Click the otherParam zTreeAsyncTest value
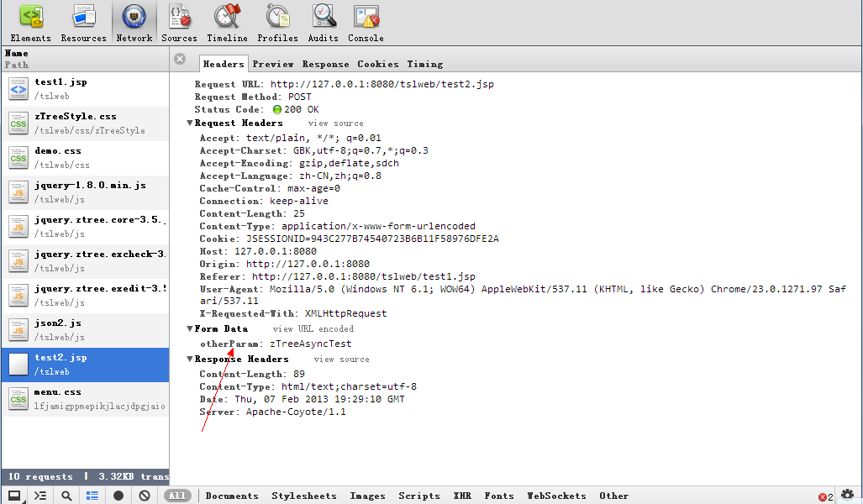The height and width of the screenshot is (504, 863). (310, 344)
